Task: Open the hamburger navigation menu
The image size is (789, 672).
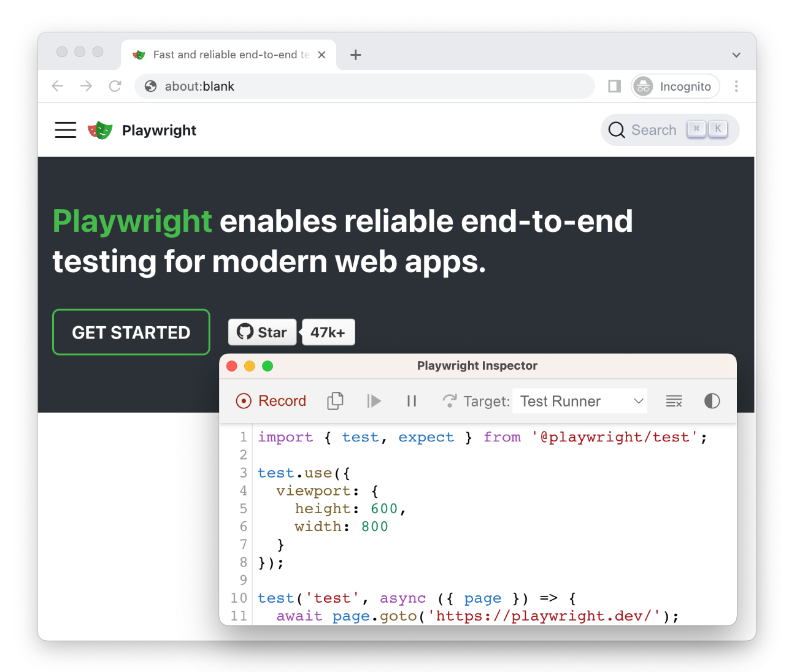Action: [x=66, y=130]
